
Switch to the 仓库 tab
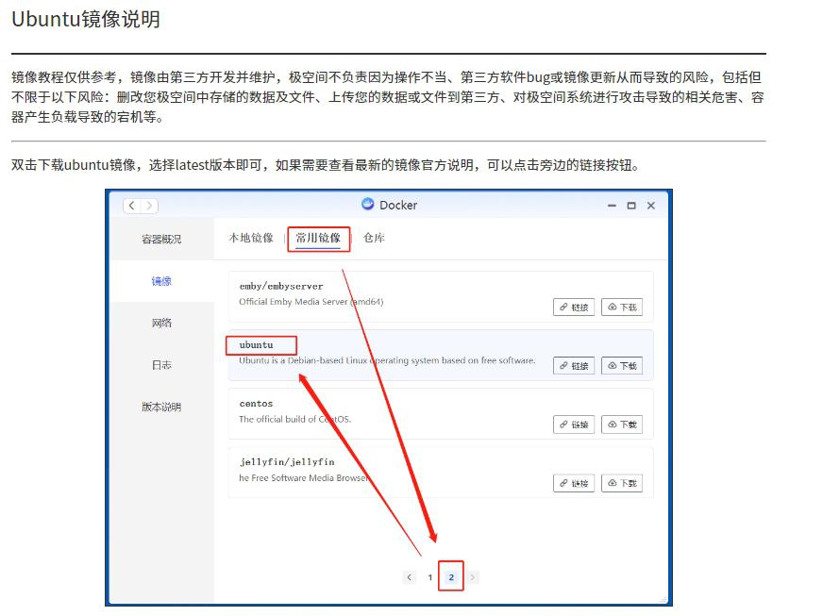(x=374, y=238)
